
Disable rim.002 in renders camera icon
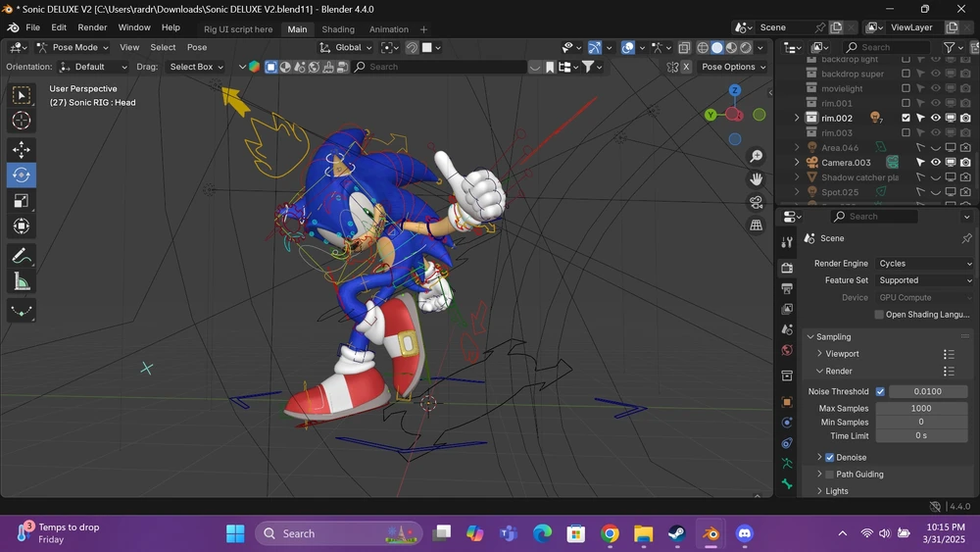965,118
